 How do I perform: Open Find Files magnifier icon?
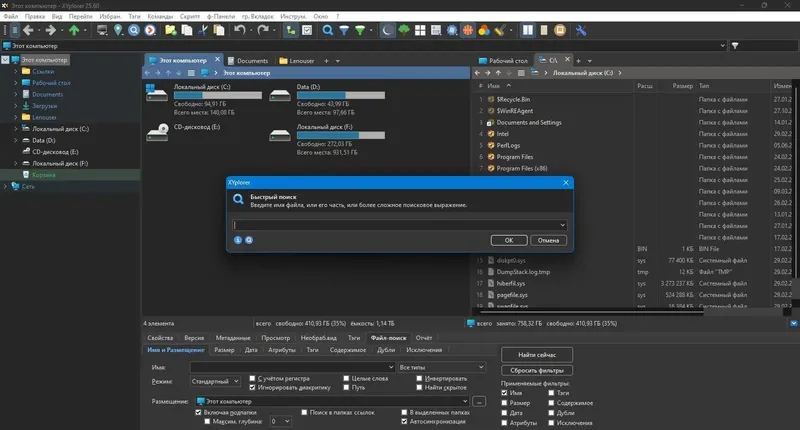coord(328,31)
